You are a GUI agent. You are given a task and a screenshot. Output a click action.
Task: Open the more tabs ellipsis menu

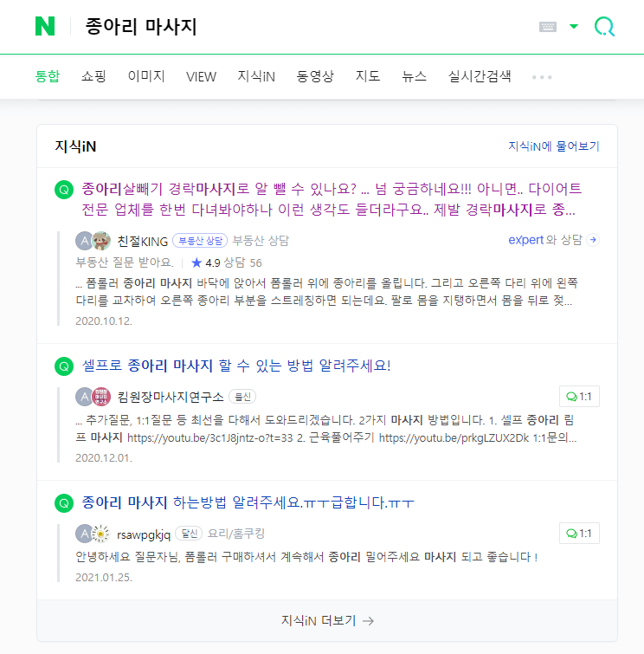point(542,77)
